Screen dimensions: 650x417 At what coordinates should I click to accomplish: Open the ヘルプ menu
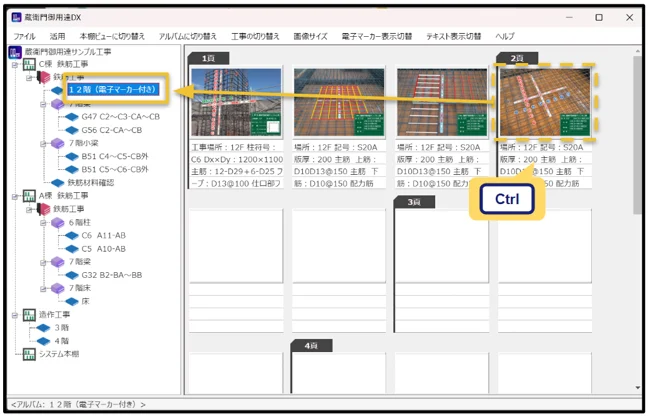[x=506, y=36]
